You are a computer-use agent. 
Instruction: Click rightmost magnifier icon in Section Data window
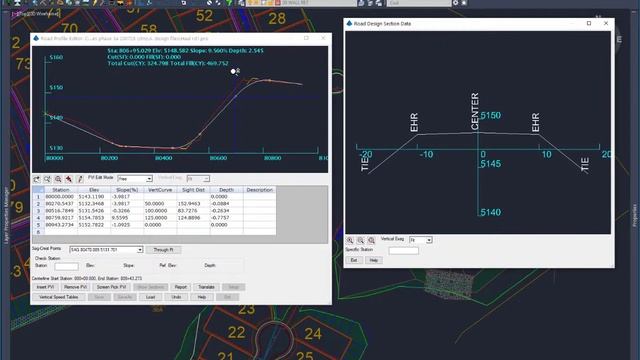point(371,240)
